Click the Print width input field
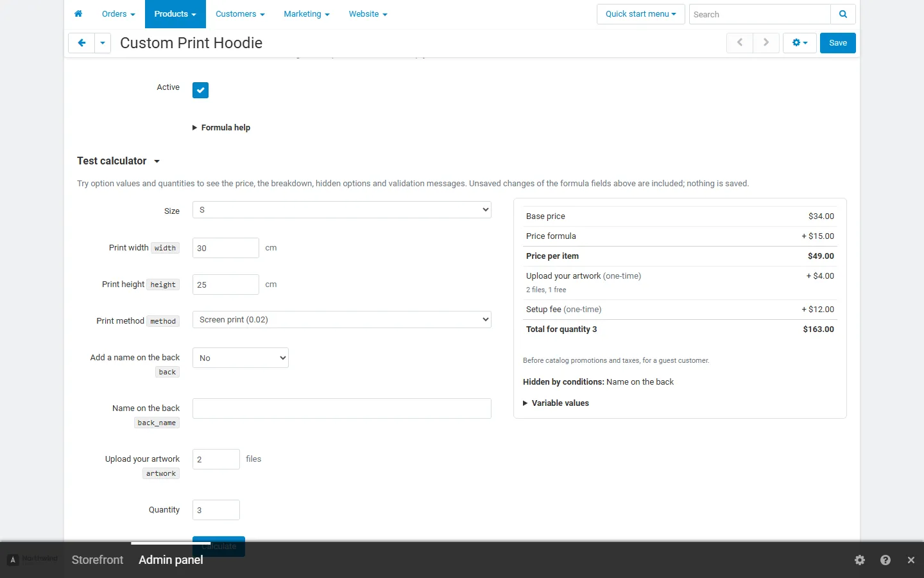Image resolution: width=924 pixels, height=578 pixels. coord(226,248)
